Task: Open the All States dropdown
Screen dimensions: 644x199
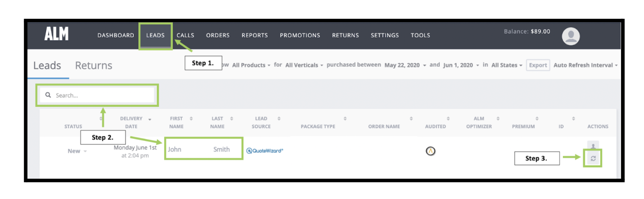Action: tap(507, 65)
